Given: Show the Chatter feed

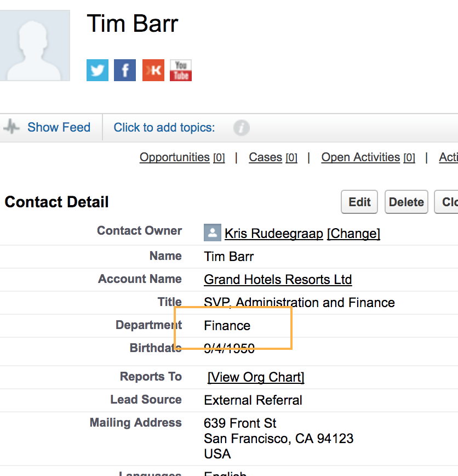Looking at the screenshot, I should pyautogui.click(x=59, y=127).
